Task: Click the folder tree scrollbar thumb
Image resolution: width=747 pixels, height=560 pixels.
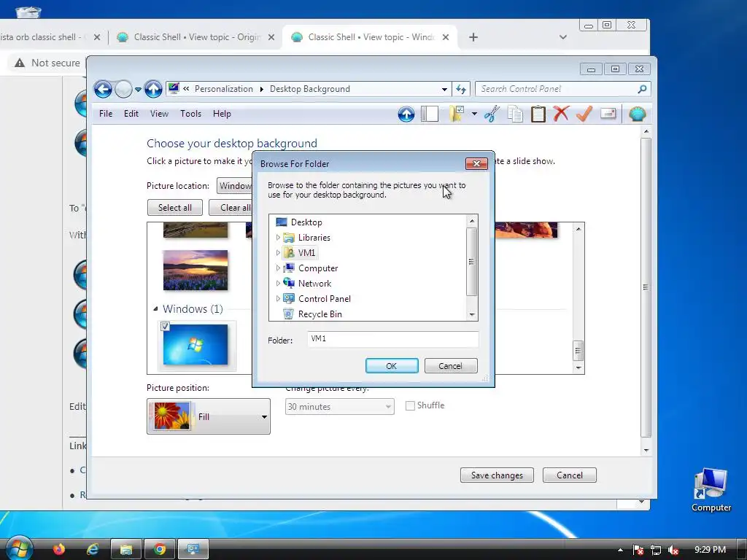Action: pos(472,262)
